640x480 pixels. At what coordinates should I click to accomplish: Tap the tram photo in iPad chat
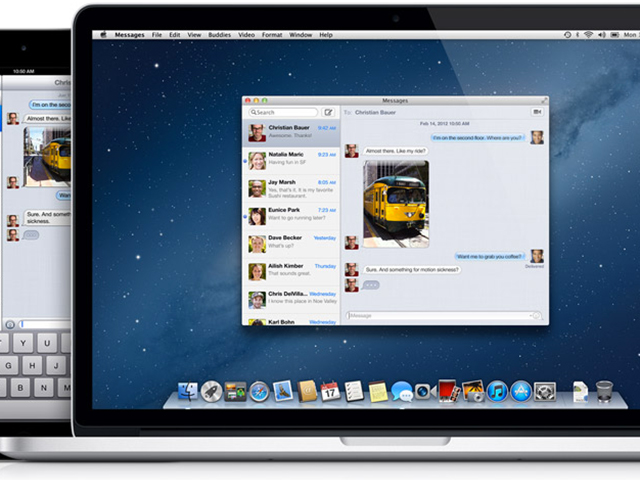(x=47, y=157)
